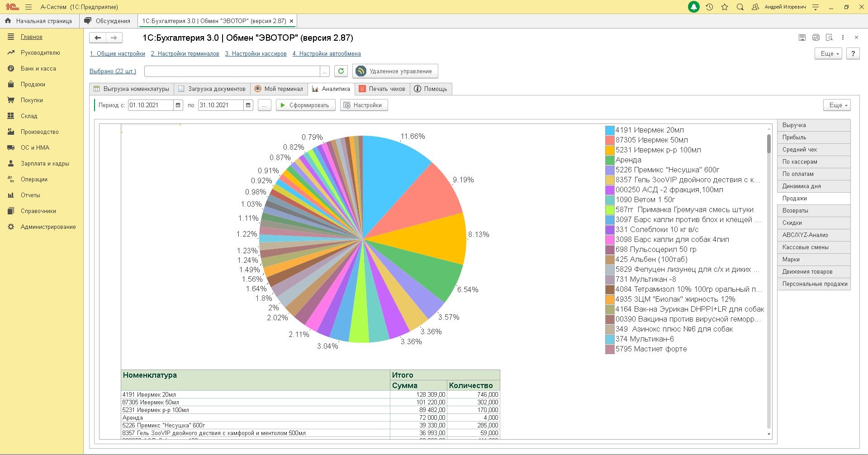This screenshot has width=868, height=455.
Task: Click the blue legend swatch for 4191 Ивермек 20мл
Action: [610, 130]
